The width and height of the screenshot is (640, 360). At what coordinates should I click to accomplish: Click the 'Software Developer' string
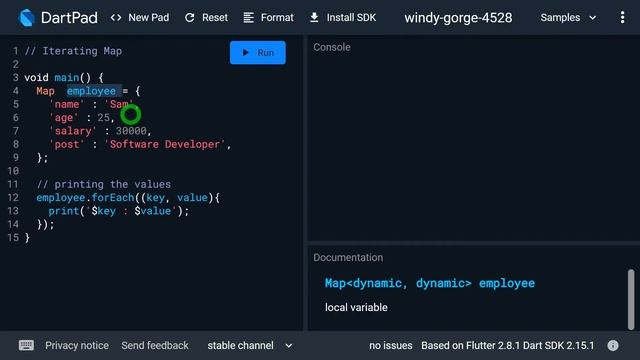click(x=165, y=144)
